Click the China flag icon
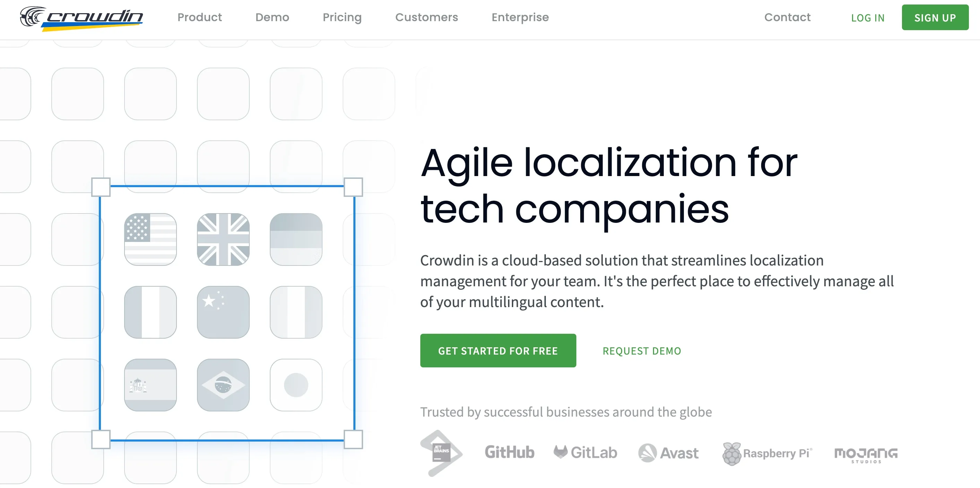The height and width of the screenshot is (488, 980). pos(223,312)
